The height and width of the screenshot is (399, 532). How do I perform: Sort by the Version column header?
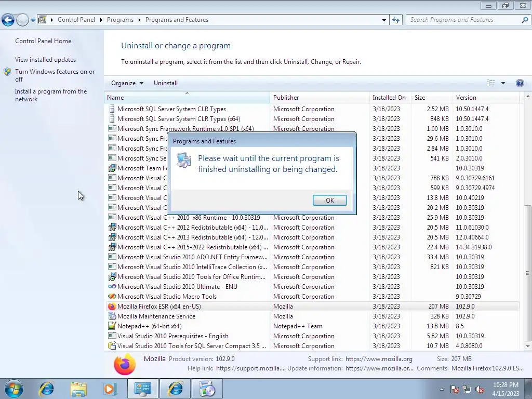coord(486,97)
